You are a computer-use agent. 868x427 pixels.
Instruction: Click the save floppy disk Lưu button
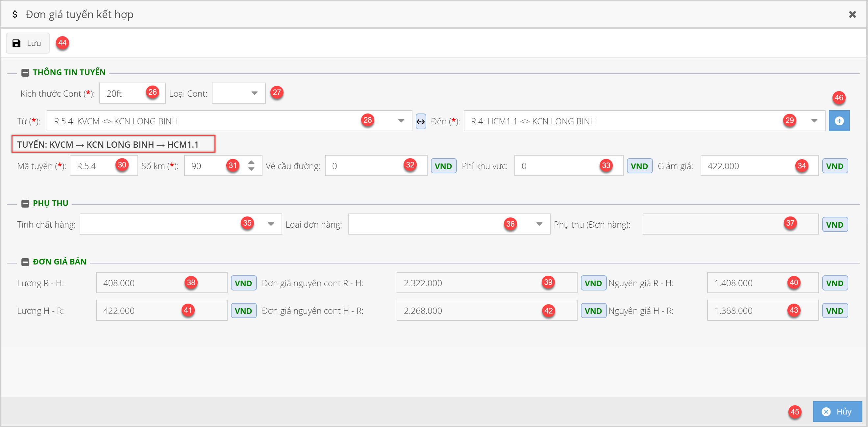click(27, 43)
